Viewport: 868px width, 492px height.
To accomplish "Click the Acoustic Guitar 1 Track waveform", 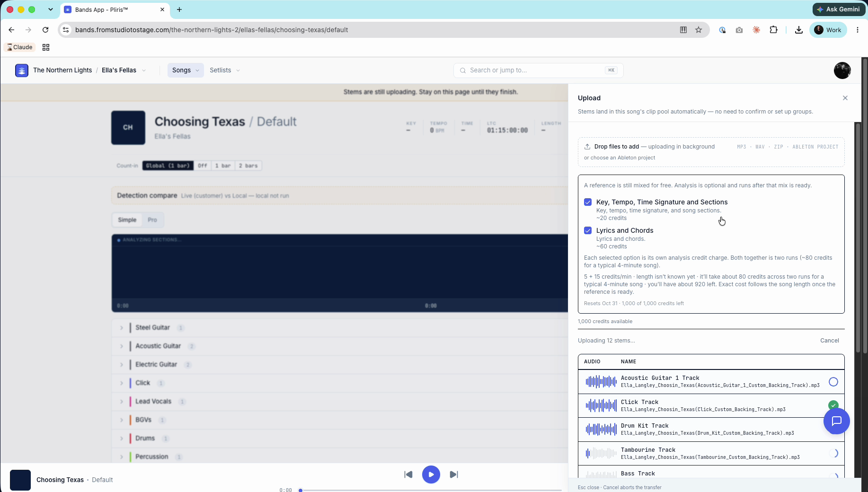I will click(601, 381).
